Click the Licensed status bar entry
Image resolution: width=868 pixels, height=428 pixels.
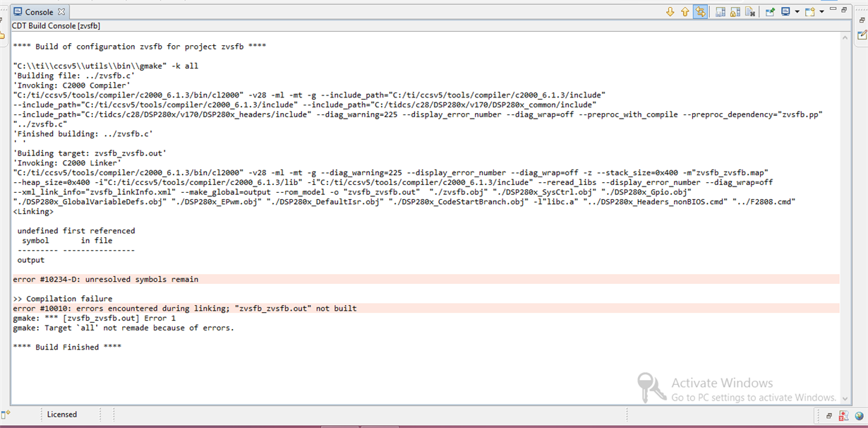click(x=62, y=415)
